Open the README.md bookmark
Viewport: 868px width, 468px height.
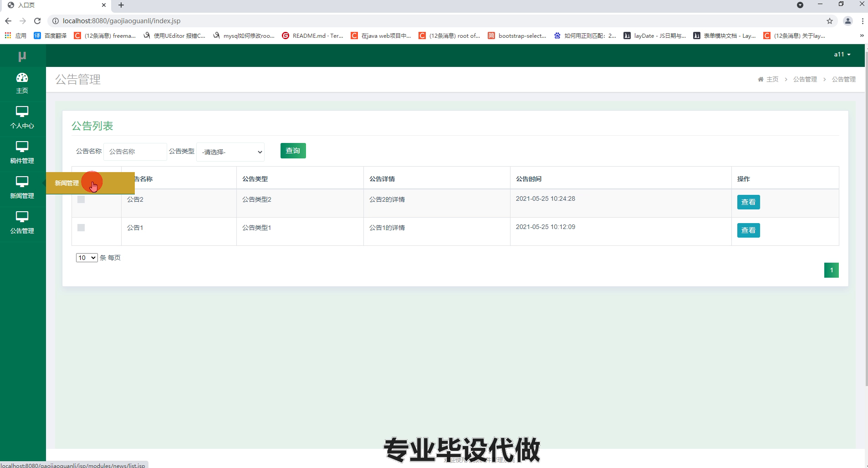point(312,36)
